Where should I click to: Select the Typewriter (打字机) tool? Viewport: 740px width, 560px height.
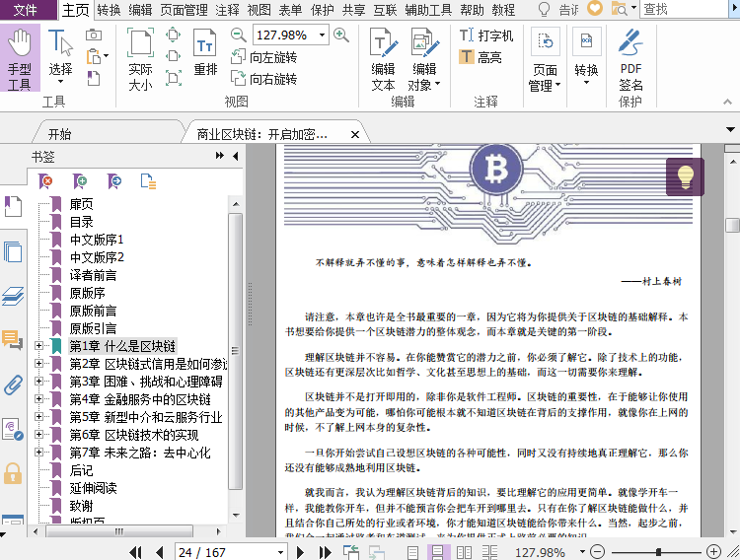pyautogui.click(x=486, y=35)
